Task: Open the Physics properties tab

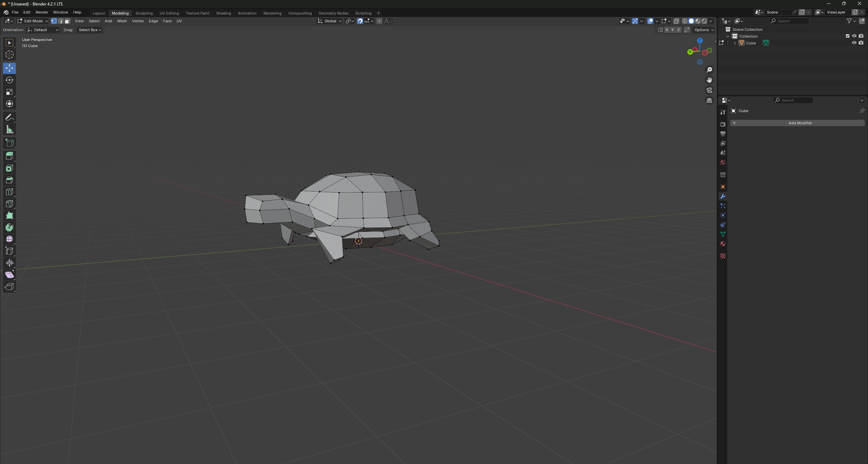Action: 723,215
